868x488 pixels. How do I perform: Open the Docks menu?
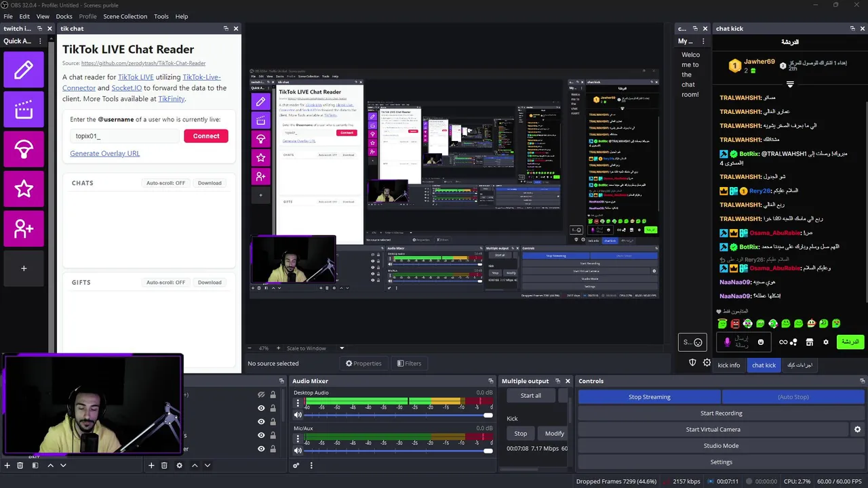(x=64, y=16)
